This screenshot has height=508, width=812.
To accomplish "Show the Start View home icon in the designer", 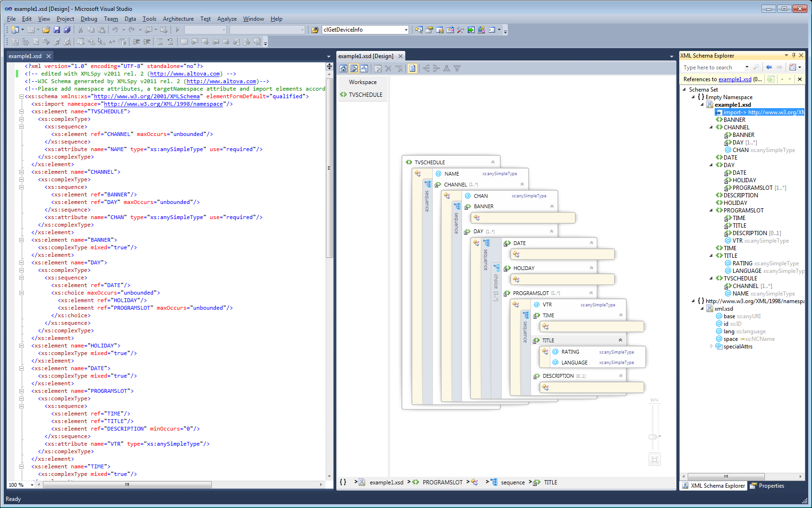I will point(343,68).
